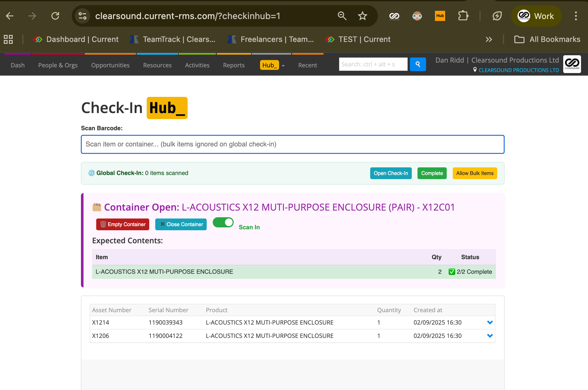Click Open Check-In button
The image size is (588, 390).
(391, 173)
